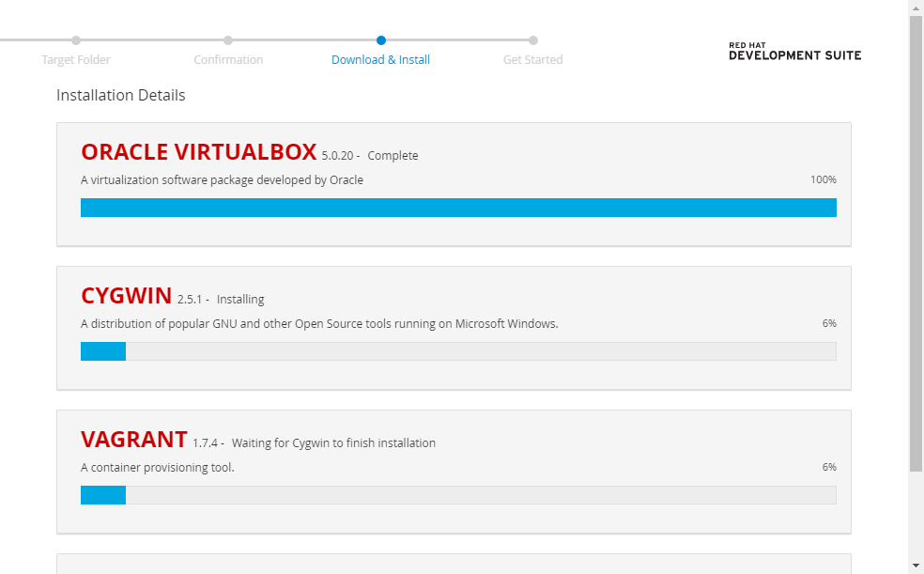The width and height of the screenshot is (924, 574).
Task: Click the vertical scrollbar thumb
Action: [x=916, y=242]
